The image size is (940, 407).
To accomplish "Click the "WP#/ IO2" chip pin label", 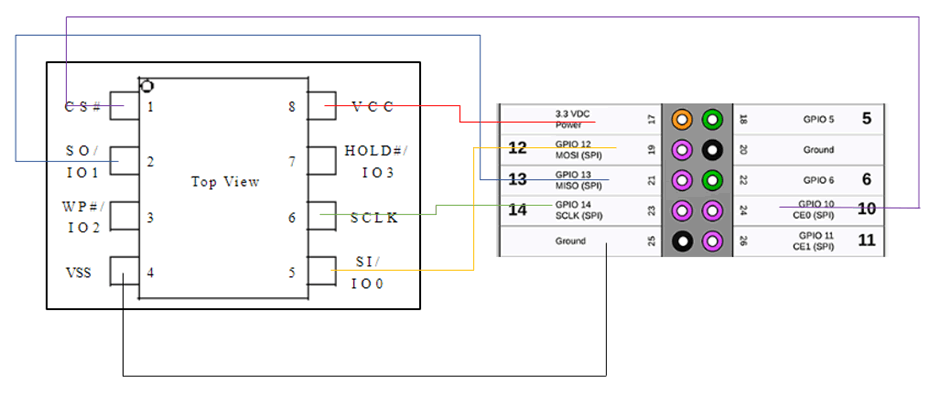I will pos(83,217).
